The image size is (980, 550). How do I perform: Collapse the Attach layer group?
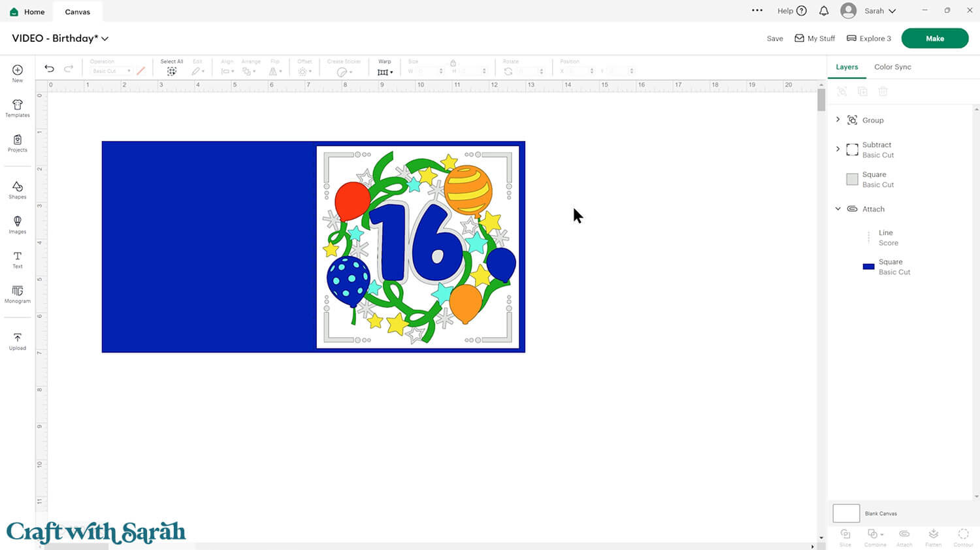coord(838,209)
